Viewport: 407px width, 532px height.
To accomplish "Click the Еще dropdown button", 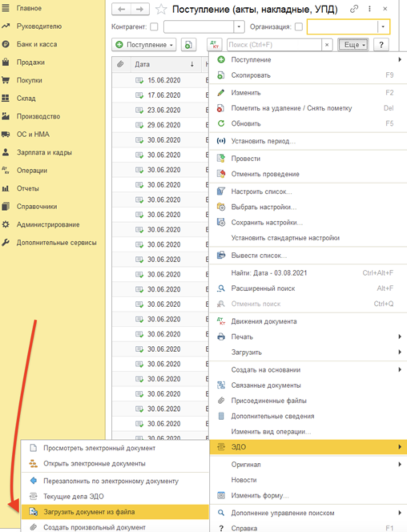I will coord(353,44).
